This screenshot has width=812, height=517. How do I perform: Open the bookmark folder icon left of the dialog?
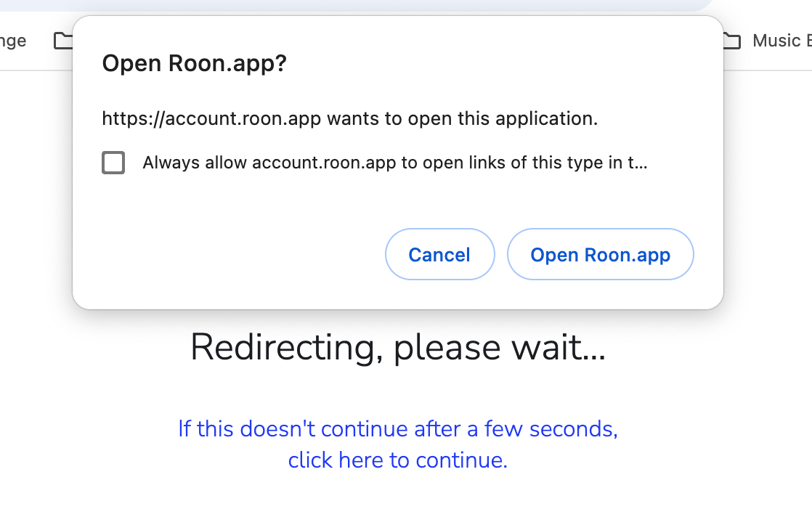63,41
